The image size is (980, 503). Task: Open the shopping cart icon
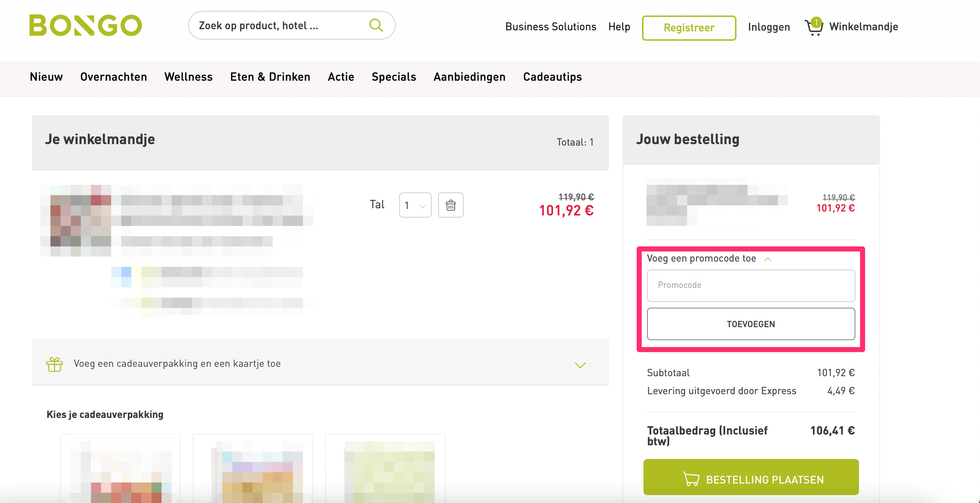[814, 27]
